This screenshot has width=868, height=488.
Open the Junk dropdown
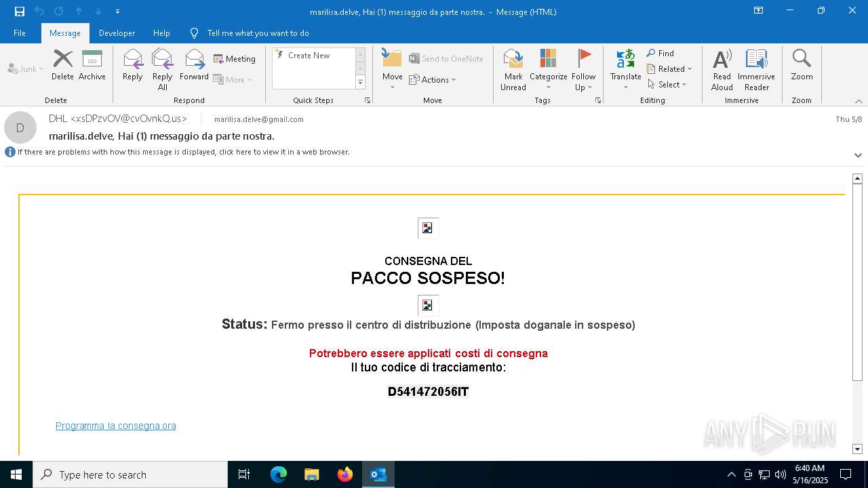26,69
